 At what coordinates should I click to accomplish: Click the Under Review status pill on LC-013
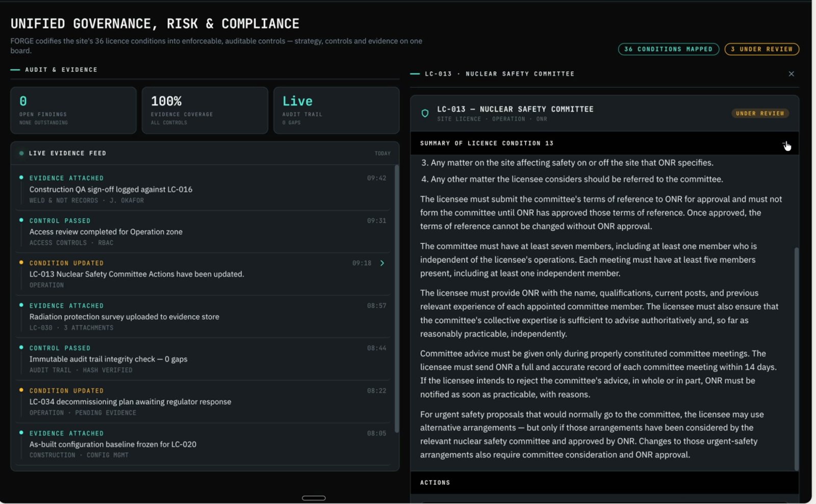[760, 113]
